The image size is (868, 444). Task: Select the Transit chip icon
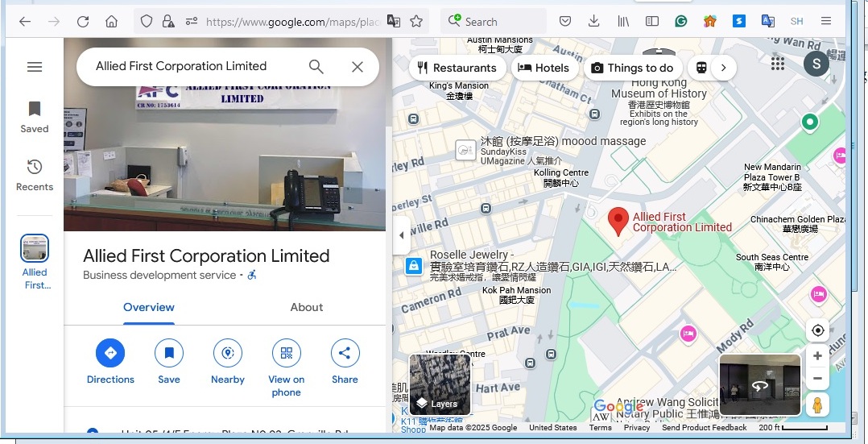[x=701, y=68]
